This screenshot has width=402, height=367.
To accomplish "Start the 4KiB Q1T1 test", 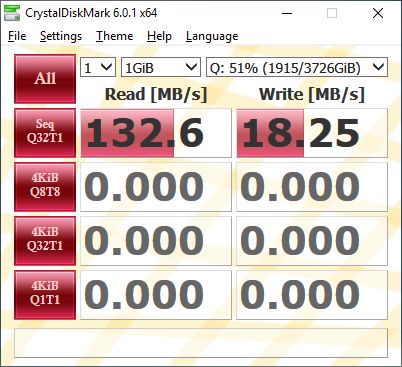I will tap(45, 295).
